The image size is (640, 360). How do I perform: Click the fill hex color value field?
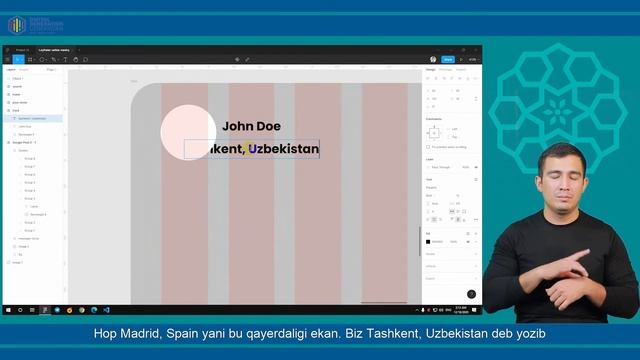[x=437, y=242]
